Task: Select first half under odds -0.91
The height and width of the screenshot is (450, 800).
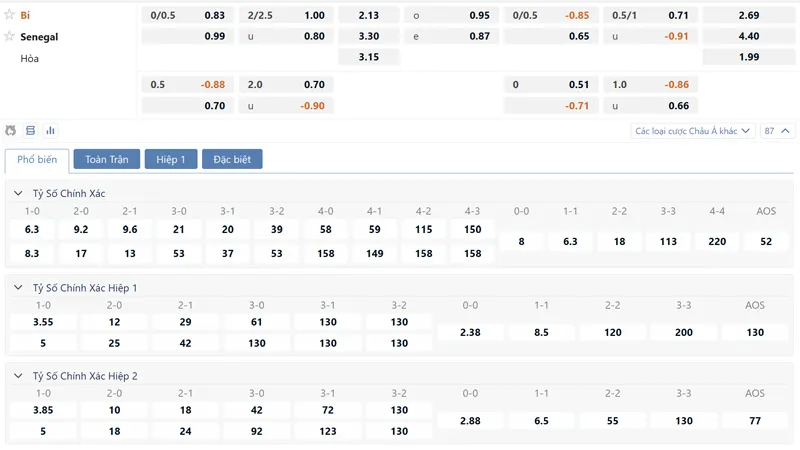Action: (650, 36)
